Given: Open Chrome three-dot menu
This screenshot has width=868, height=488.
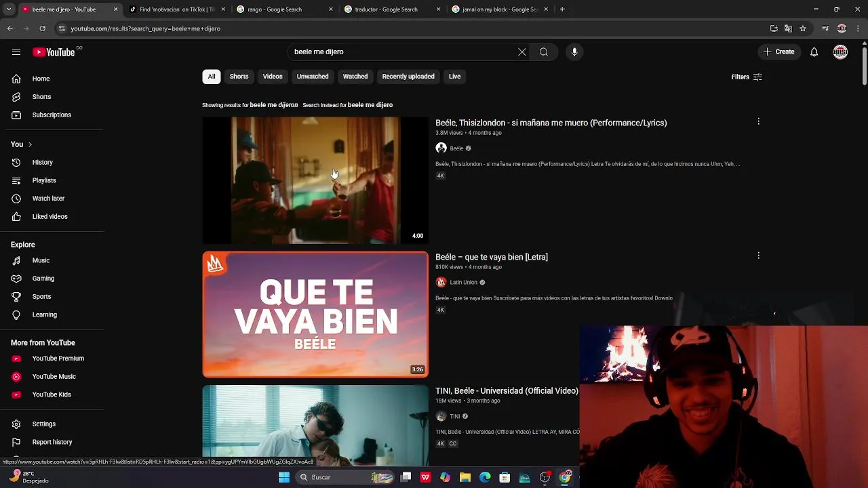Looking at the screenshot, I should tap(858, 28).
